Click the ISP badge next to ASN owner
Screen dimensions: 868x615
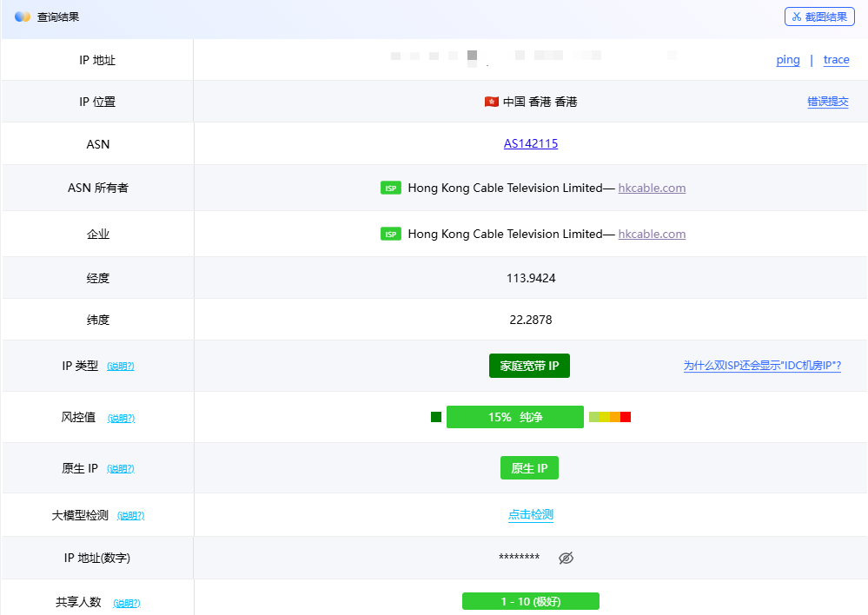tap(390, 188)
